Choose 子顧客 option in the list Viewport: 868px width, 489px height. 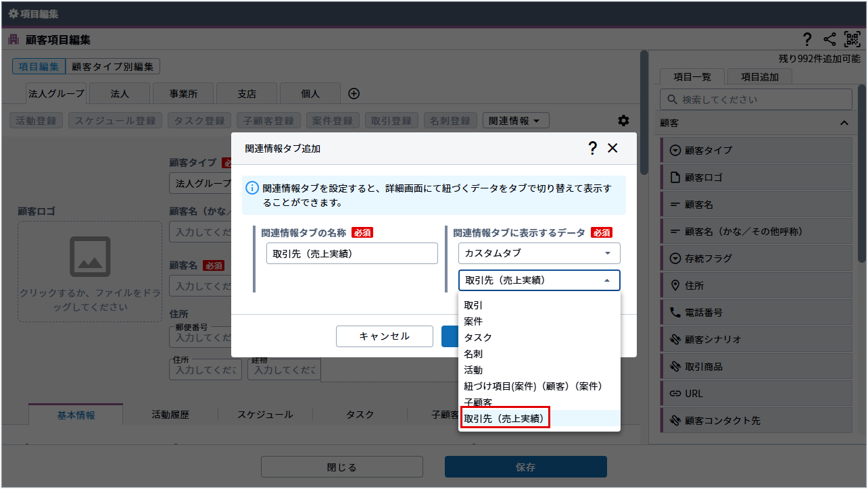(x=477, y=403)
